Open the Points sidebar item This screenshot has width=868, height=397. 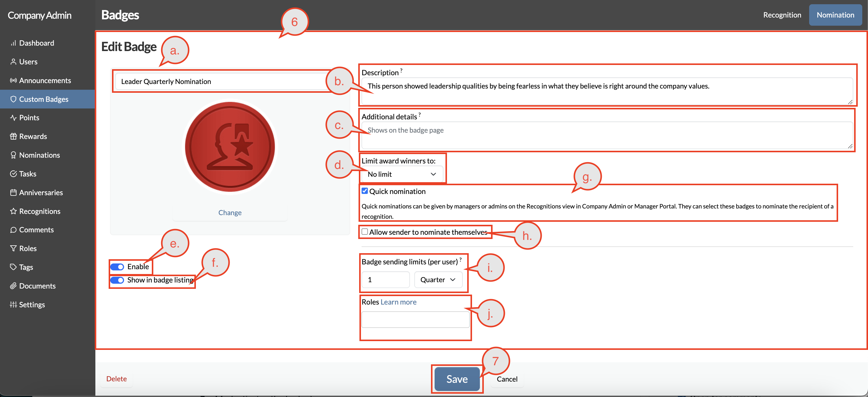(x=47, y=118)
